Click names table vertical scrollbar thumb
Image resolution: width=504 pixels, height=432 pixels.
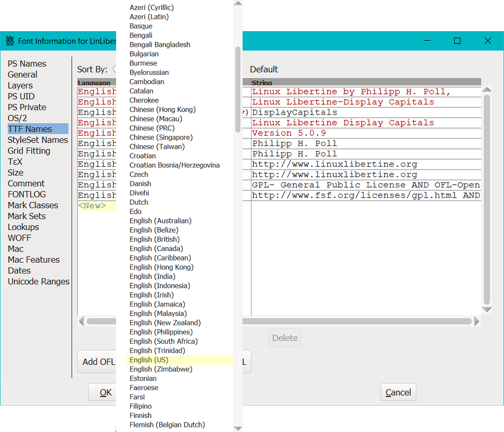(487, 199)
